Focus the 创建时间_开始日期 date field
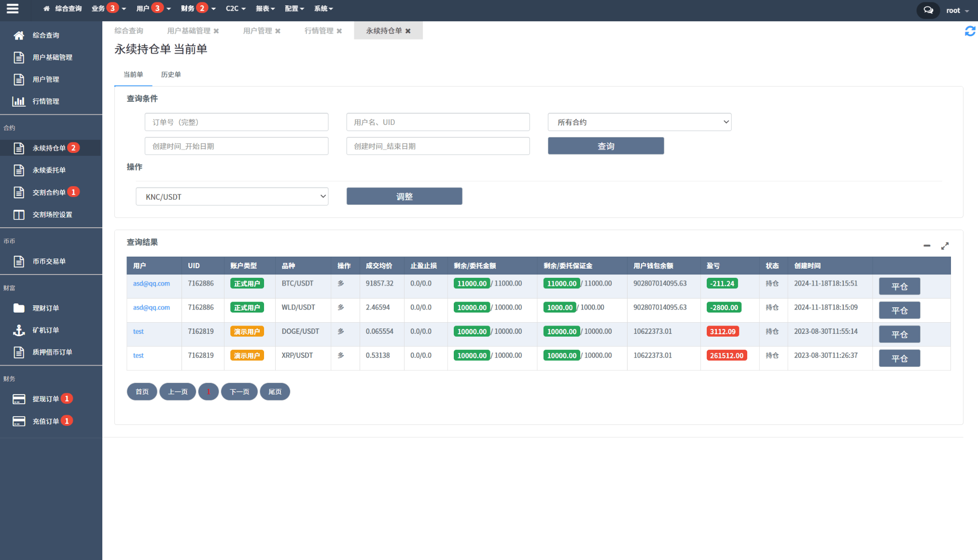 (237, 146)
